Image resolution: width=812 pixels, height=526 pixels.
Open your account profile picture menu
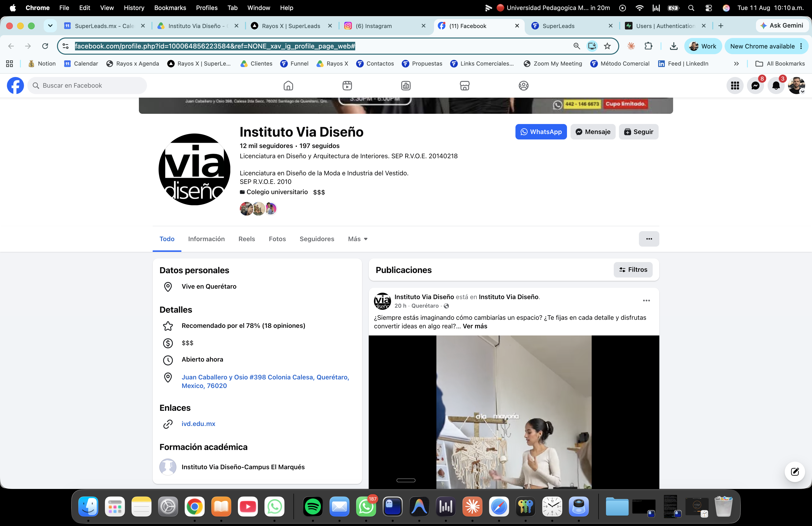pyautogui.click(x=796, y=85)
